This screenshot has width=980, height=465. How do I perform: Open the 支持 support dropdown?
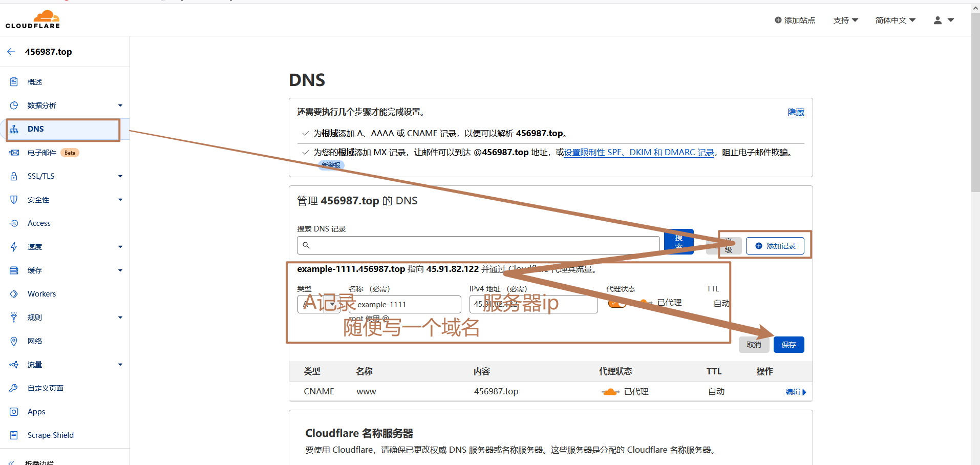click(845, 20)
